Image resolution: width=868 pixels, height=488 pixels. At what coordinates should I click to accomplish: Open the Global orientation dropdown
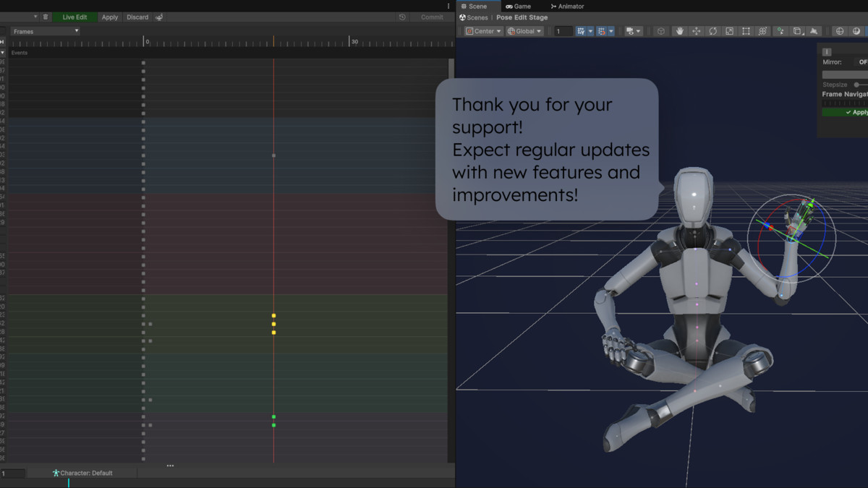click(x=524, y=31)
